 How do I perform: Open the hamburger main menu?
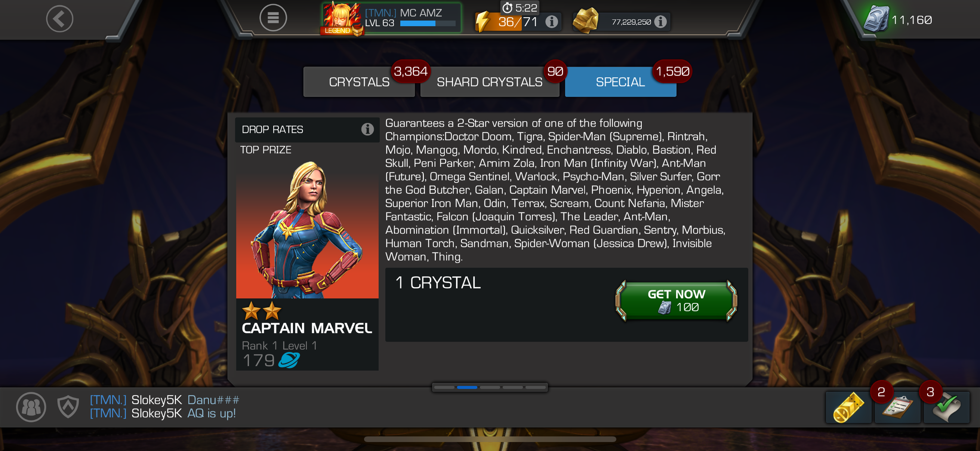pyautogui.click(x=273, y=18)
